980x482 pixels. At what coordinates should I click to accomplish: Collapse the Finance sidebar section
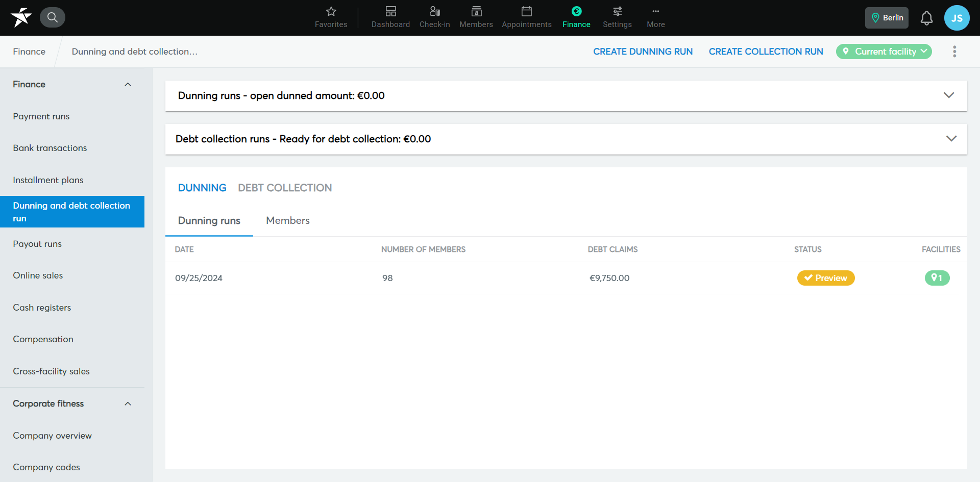(x=128, y=85)
